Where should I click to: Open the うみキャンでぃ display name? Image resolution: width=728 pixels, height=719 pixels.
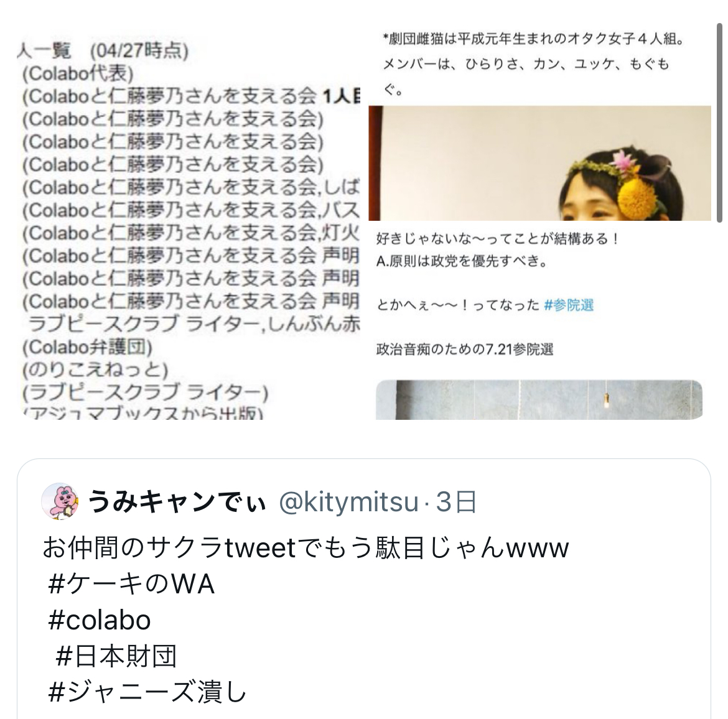[x=177, y=502]
